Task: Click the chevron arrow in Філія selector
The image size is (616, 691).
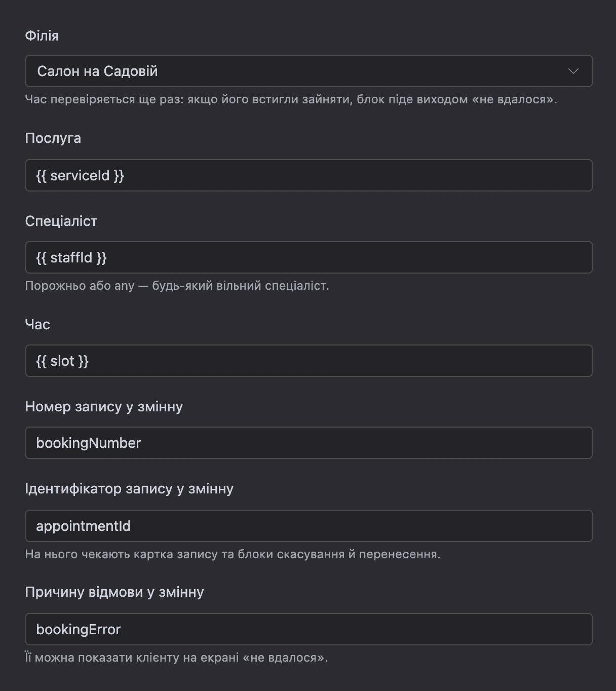Action: 573,71
